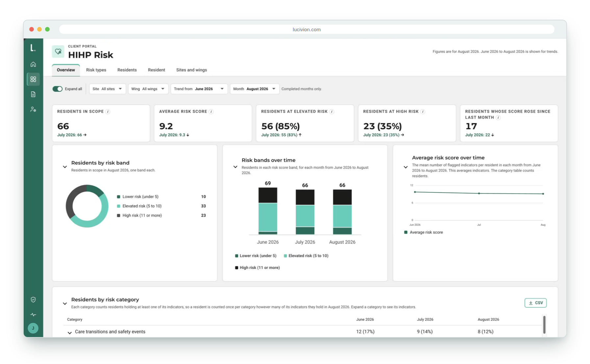Screen dimensions: 590x364
Task: Show info for Residents in Scope
Action: [108, 112]
